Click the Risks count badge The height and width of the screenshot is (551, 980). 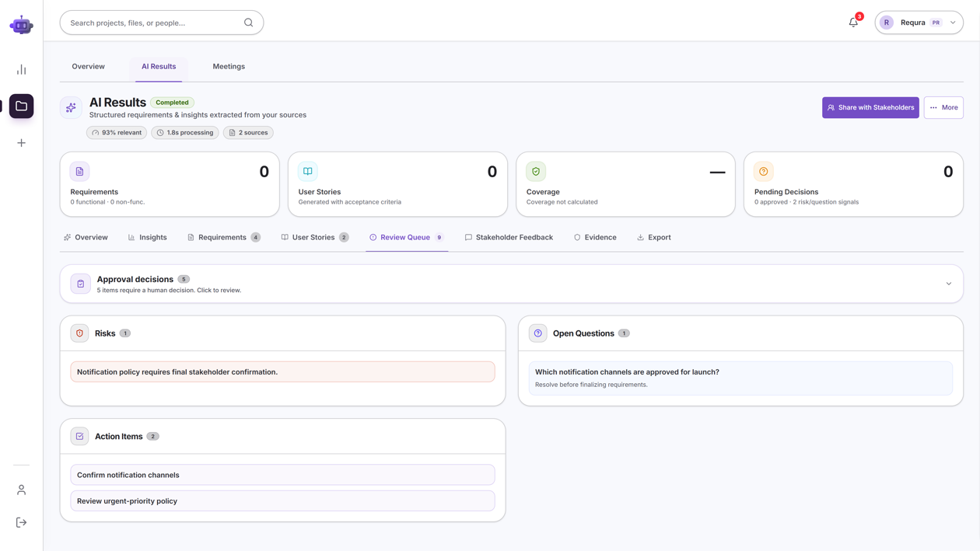(125, 333)
